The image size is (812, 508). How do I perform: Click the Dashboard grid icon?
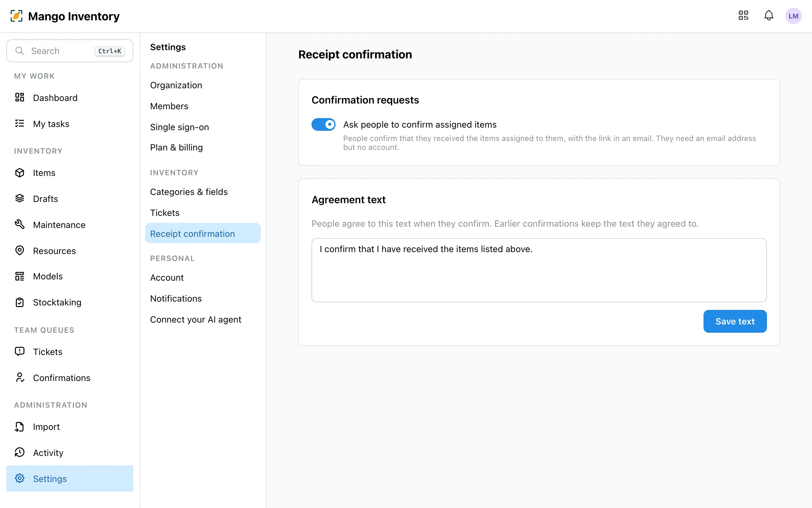pos(19,97)
